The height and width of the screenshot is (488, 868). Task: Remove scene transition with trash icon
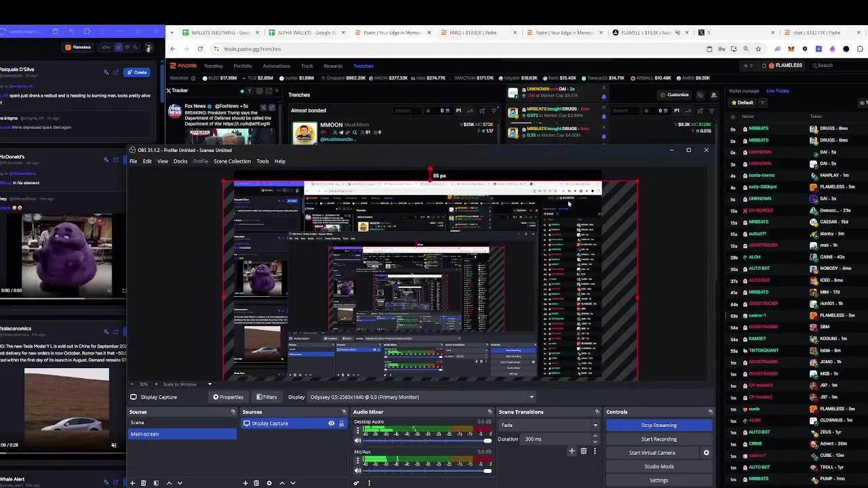pos(583,451)
